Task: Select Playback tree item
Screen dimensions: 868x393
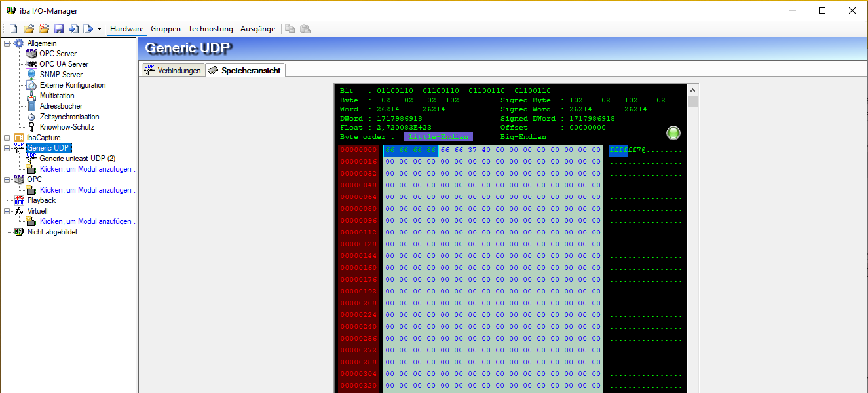Action: 41,200
